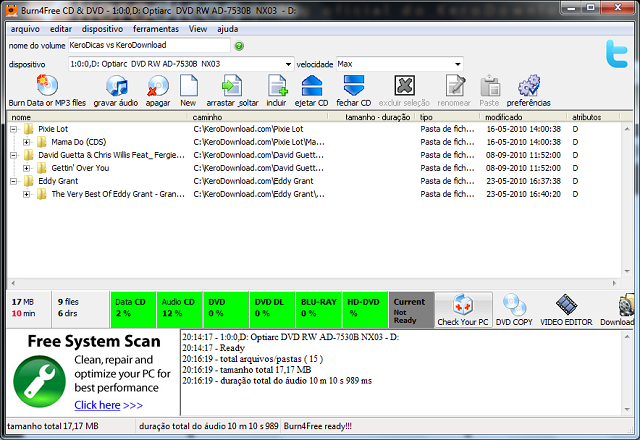Viewport: 640px width, 440px height.
Task: Click the nome do volume field
Action: coord(149,45)
